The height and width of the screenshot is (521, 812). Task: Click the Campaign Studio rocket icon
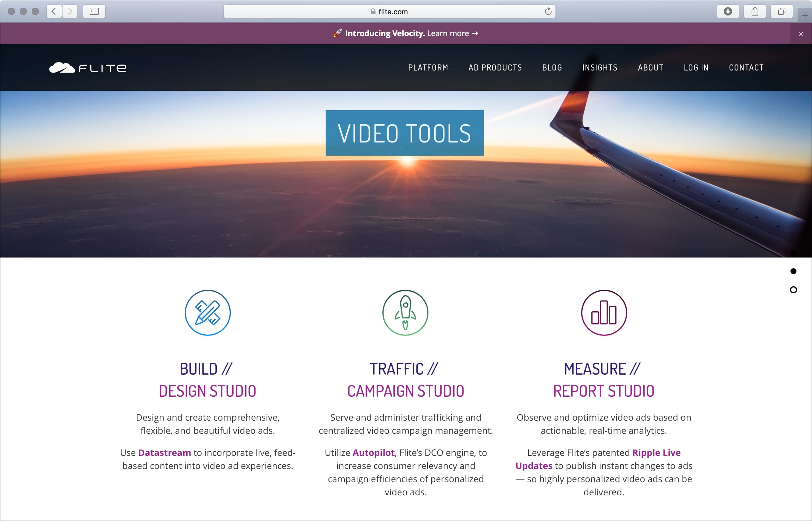pos(405,312)
